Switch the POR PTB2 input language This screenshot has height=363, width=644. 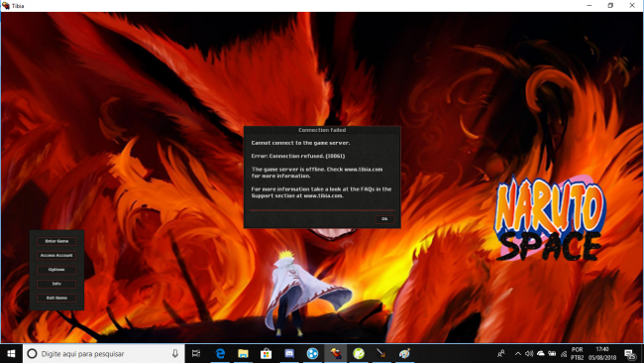(577, 353)
